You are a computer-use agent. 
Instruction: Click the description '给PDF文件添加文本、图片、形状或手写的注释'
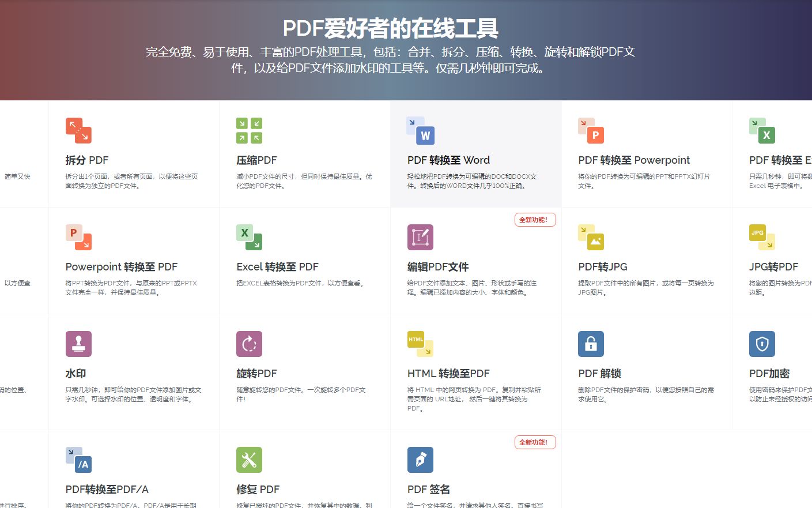tap(472, 288)
